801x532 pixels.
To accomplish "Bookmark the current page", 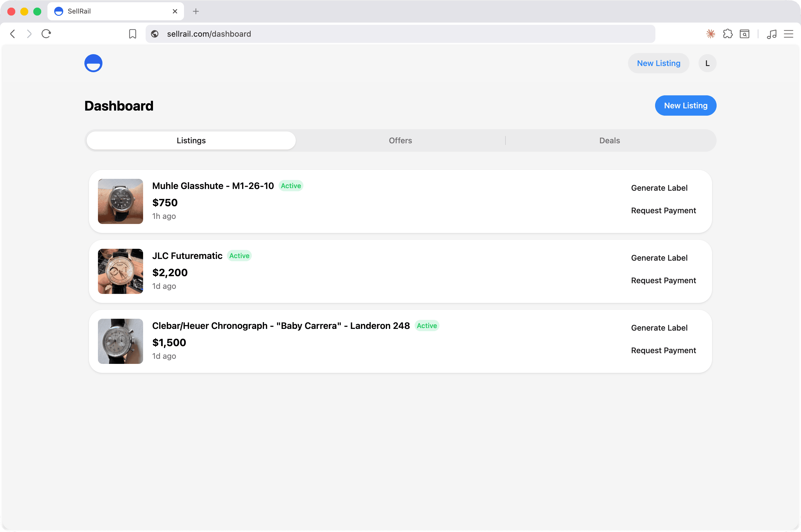I will tap(133, 34).
